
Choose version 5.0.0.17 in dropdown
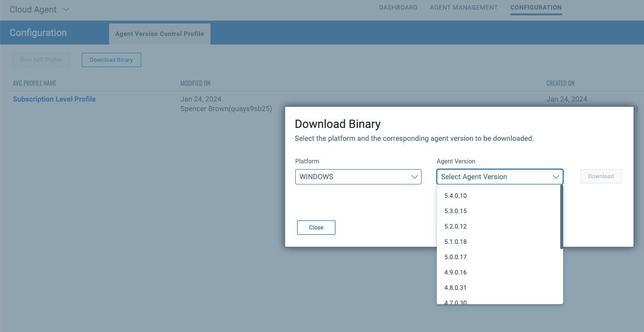pos(455,257)
